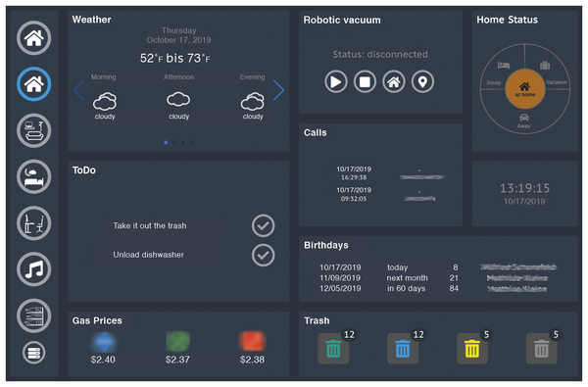Viewport: 588px width, 387px height.
Task: Click the yellow trash bin icon
Action: pyautogui.click(x=472, y=349)
